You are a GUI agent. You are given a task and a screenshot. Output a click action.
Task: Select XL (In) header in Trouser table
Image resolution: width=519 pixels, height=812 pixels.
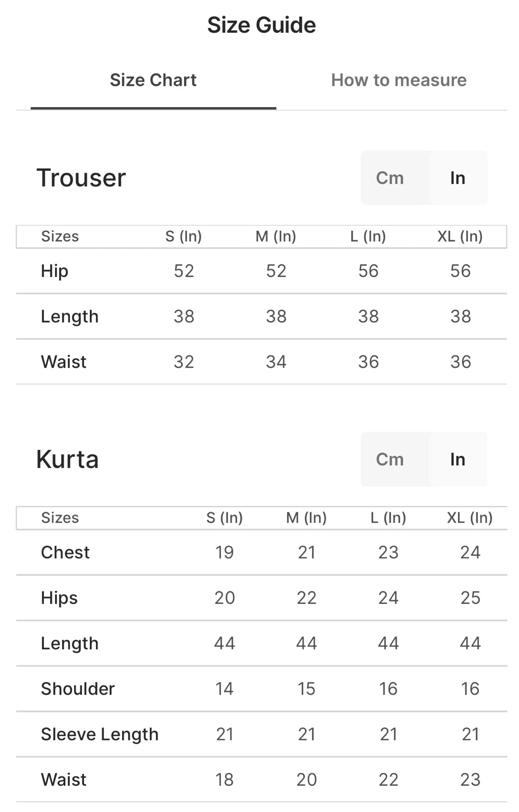[x=460, y=236]
